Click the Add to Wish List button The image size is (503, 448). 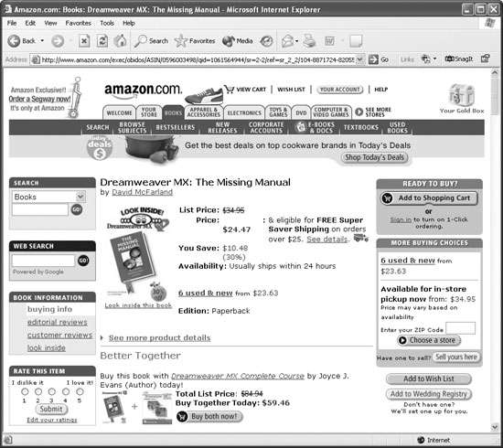click(x=429, y=379)
